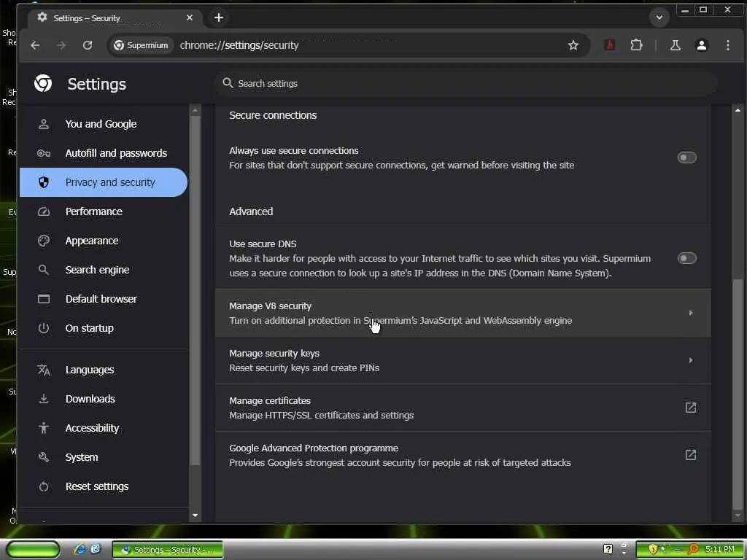Click the address bar URL
Image resolution: width=747 pixels, height=560 pixels.
tap(239, 45)
